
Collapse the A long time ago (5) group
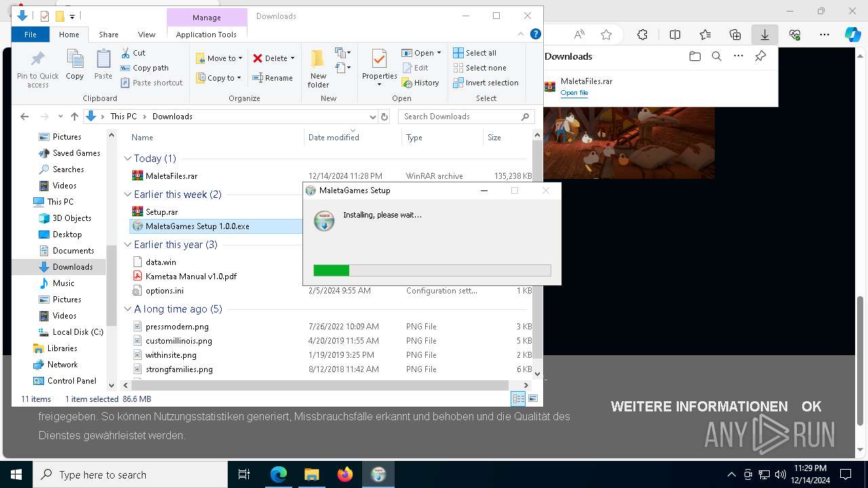(x=127, y=308)
